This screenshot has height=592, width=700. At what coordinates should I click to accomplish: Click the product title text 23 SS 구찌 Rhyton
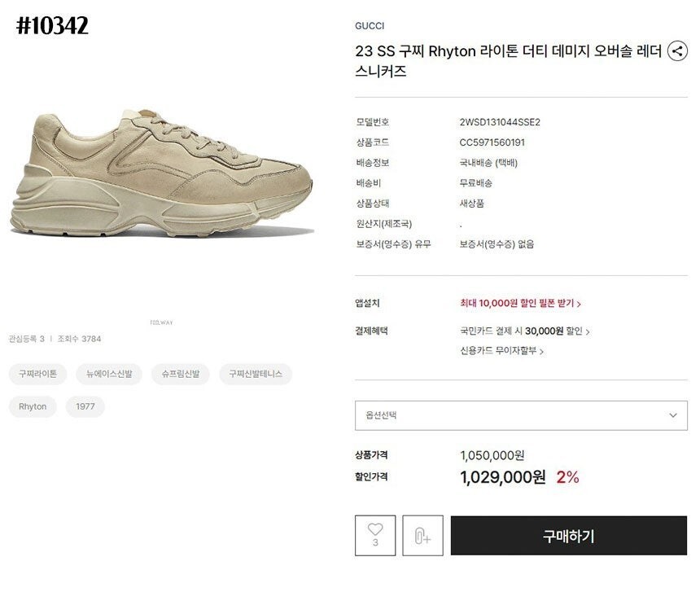tap(415, 51)
